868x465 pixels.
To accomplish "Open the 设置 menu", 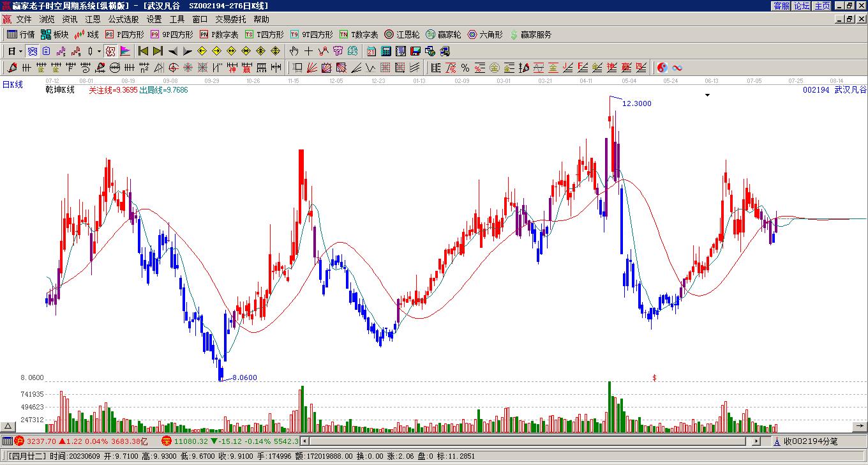I will (154, 20).
